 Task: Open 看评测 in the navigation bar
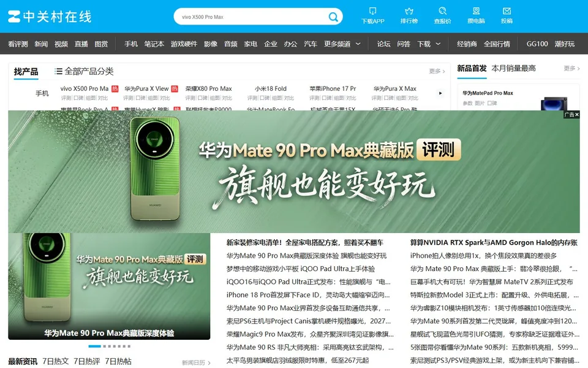tap(18, 44)
